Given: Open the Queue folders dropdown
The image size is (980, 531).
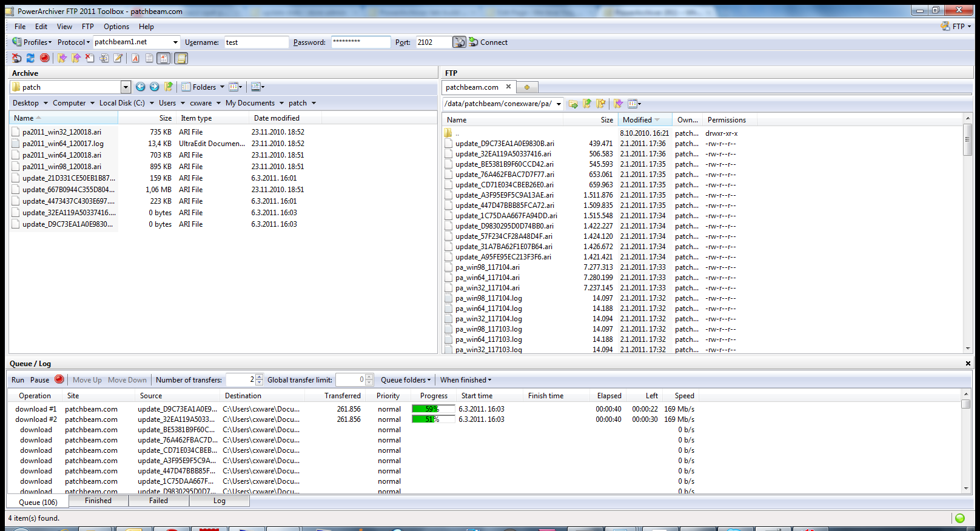Looking at the screenshot, I should [406, 380].
